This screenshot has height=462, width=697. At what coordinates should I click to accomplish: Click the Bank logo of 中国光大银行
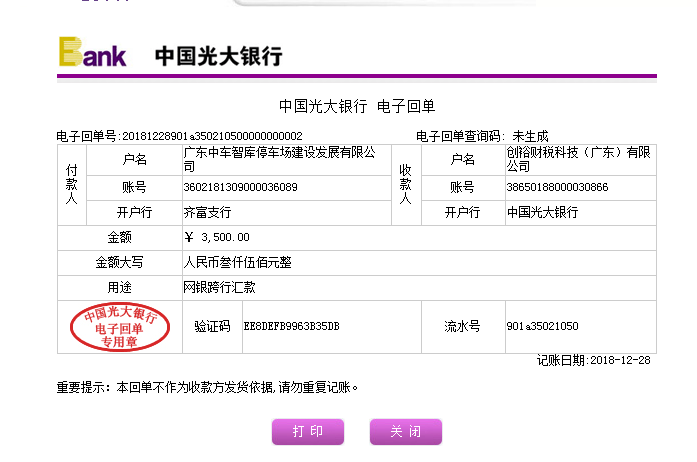(x=92, y=52)
